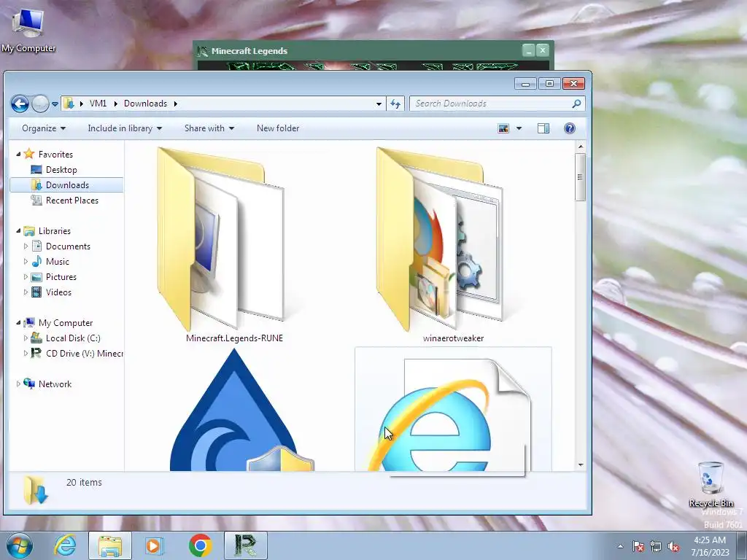Expand the Local Disk (C:) node

(x=26, y=338)
